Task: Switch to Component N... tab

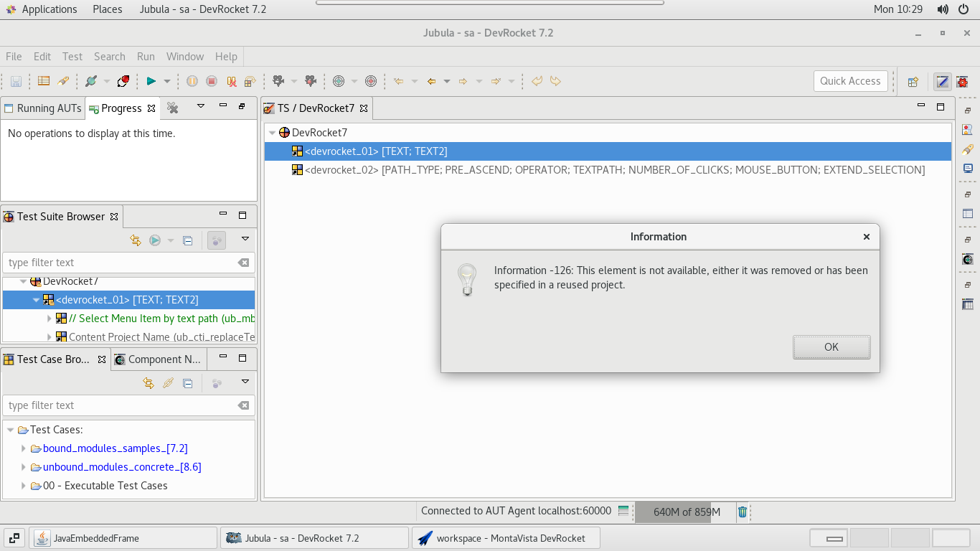Action: pos(159,359)
